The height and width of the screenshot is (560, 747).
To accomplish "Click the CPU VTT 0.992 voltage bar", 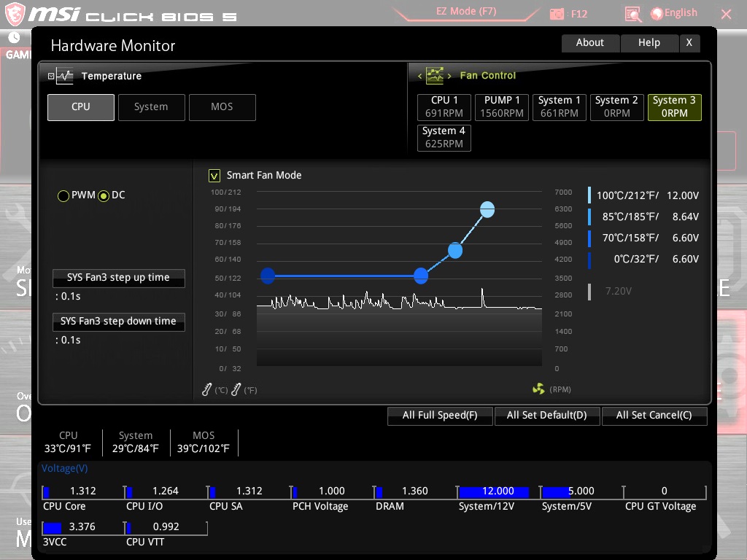I will click(166, 528).
